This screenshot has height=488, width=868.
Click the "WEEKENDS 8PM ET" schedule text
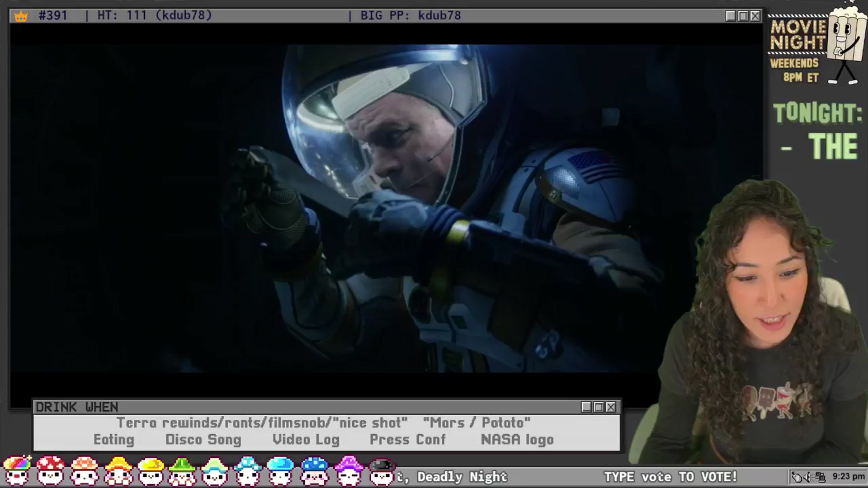point(794,70)
